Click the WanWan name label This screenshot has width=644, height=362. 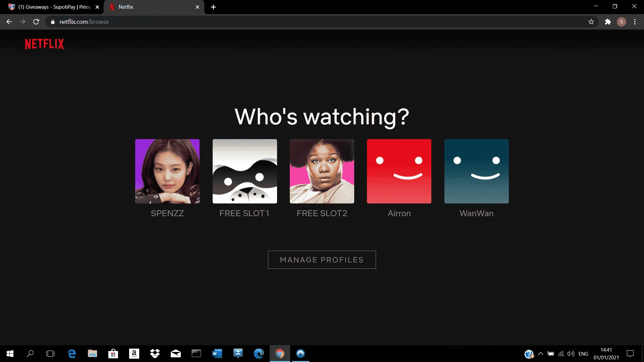pyautogui.click(x=477, y=214)
